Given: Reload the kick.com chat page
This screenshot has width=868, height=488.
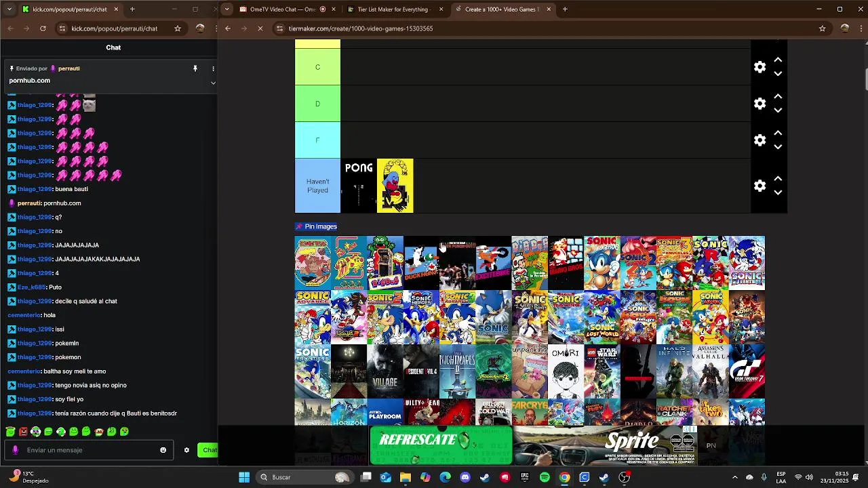Looking at the screenshot, I should (43, 28).
